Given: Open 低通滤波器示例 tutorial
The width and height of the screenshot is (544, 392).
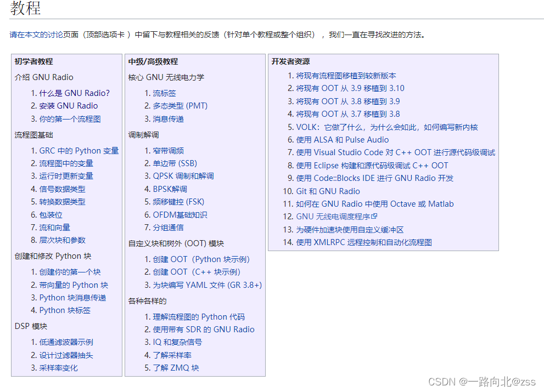Looking at the screenshot, I should pyautogui.click(x=66, y=342).
